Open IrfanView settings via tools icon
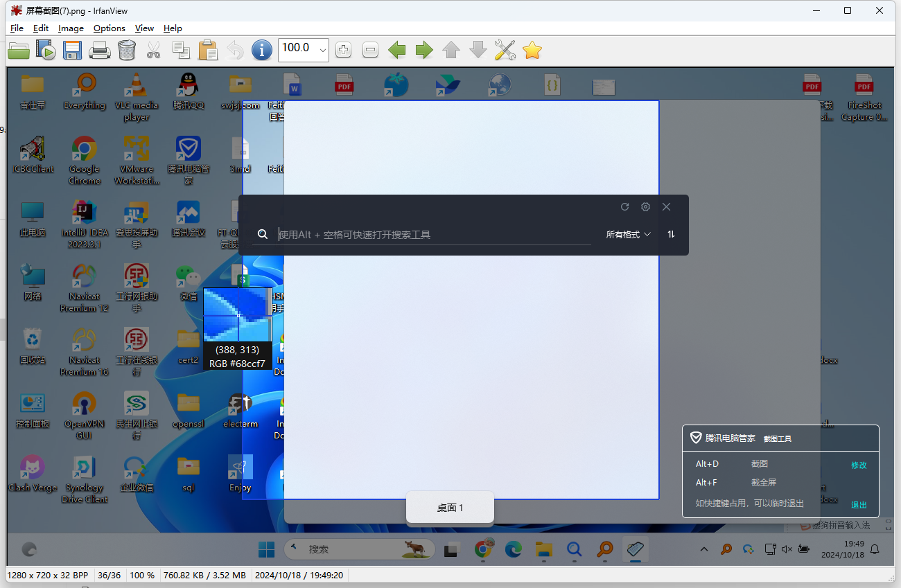Screen dimensions: 901x588 pyautogui.click(x=505, y=50)
